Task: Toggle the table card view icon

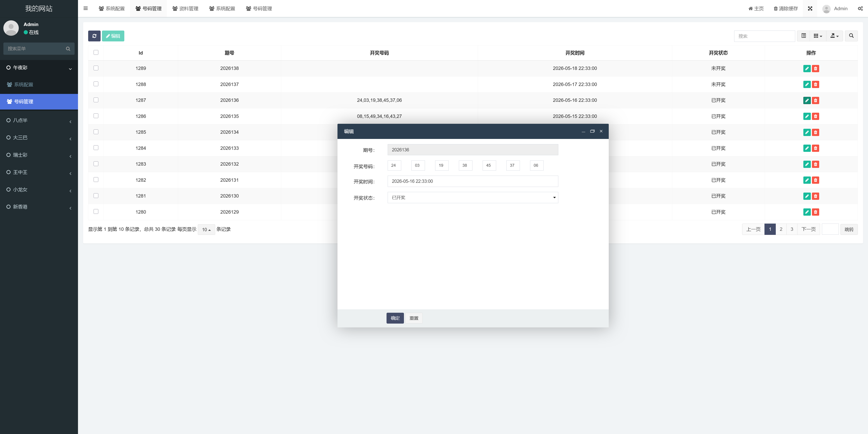Action: (x=804, y=36)
